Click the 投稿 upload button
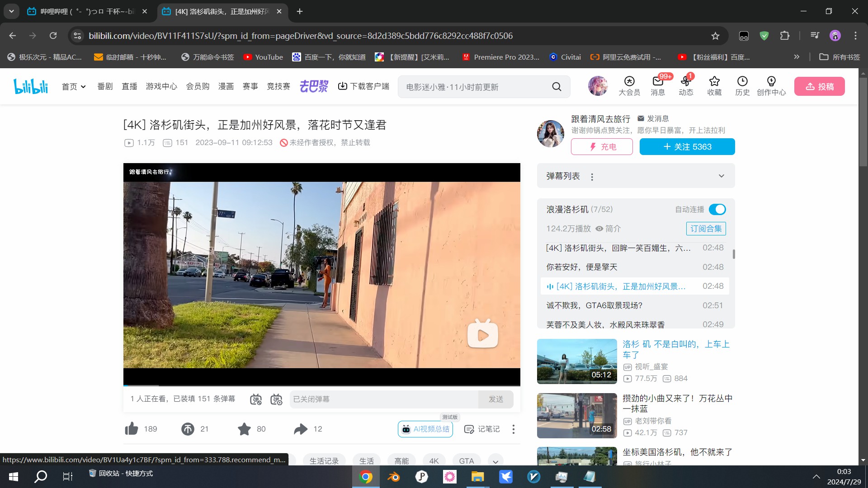 coord(819,86)
